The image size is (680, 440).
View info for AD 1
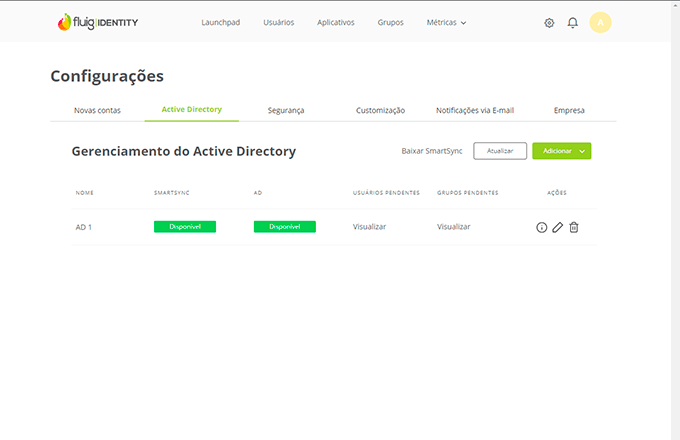pyautogui.click(x=542, y=227)
